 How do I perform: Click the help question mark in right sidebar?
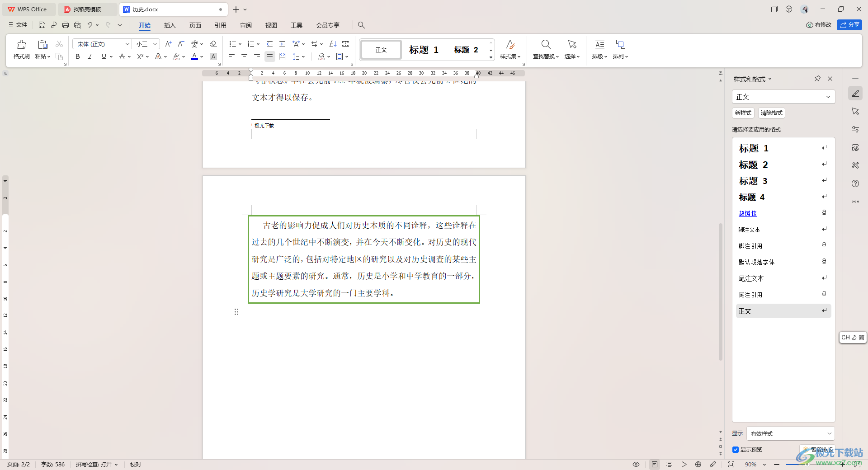tap(855, 183)
